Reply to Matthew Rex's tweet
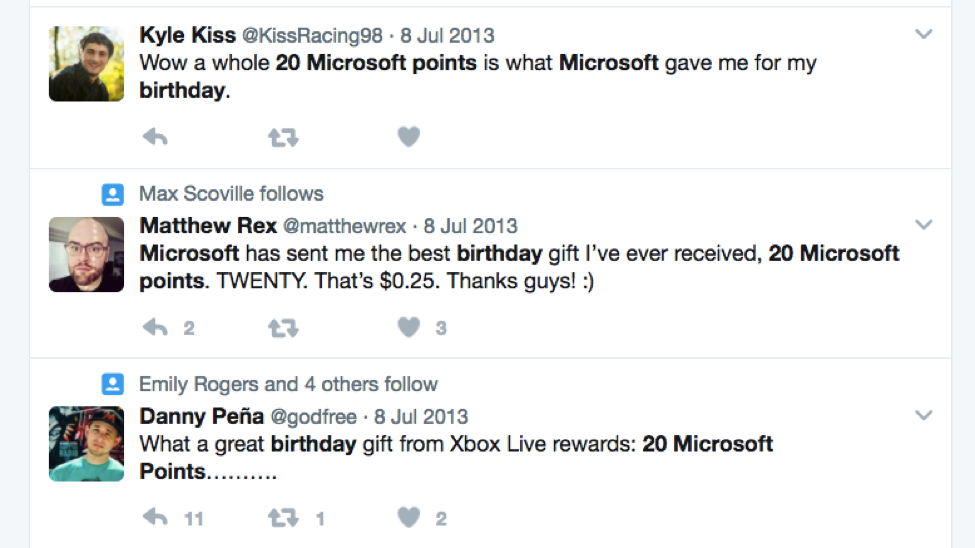The image size is (975, 548). click(155, 327)
